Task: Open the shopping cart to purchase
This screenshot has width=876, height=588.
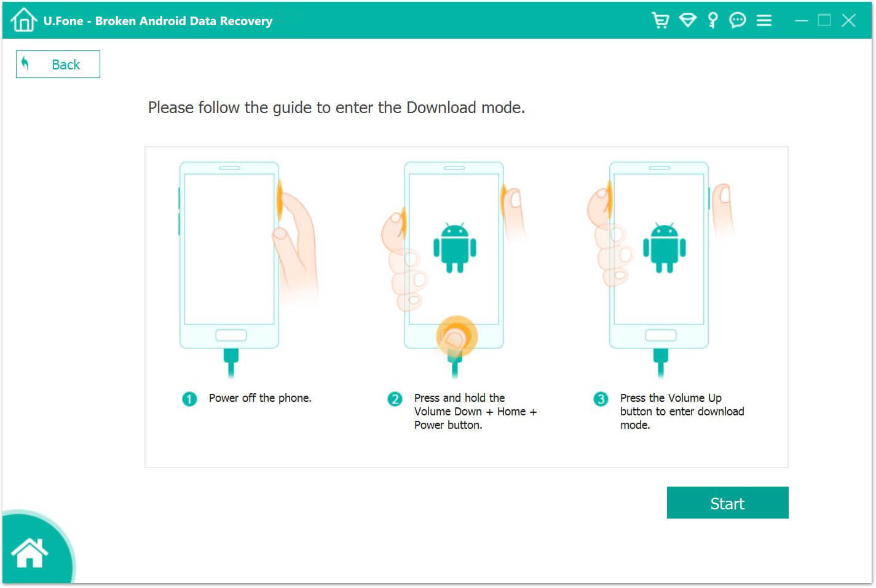Action: click(x=660, y=20)
